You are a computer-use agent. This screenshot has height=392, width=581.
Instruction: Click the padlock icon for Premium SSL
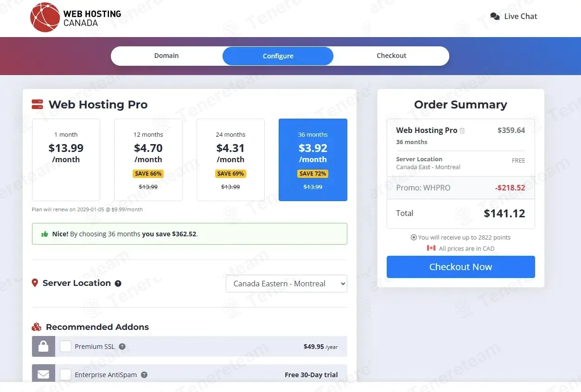pos(44,347)
